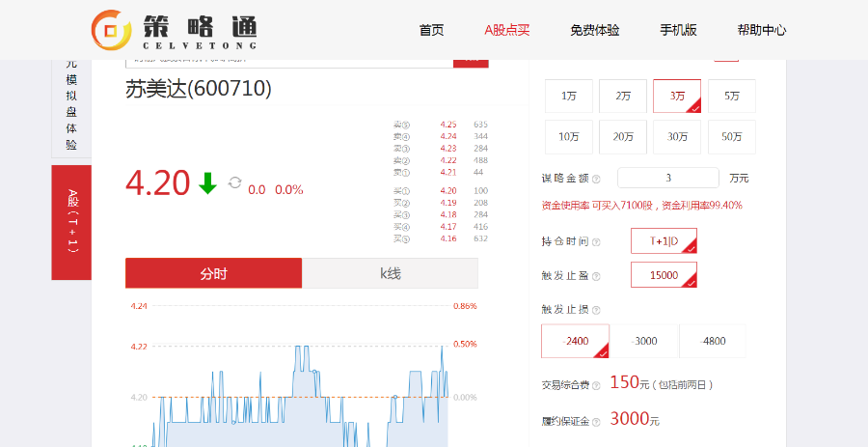868x447 pixels.
Task: Click the buy-4 row at 4.17
Action: click(x=440, y=227)
